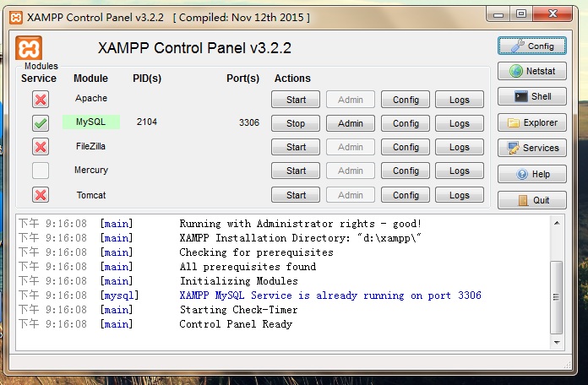Open Tomcat Config

click(406, 195)
